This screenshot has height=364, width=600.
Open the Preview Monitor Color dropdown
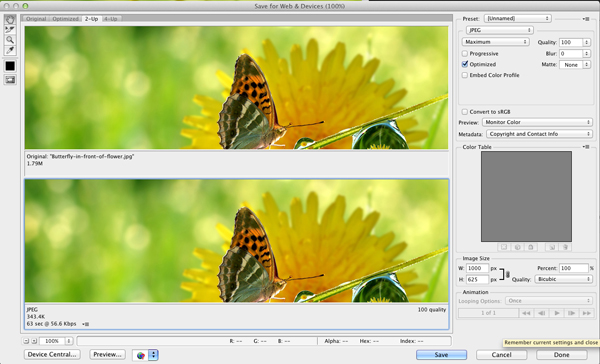[537, 122]
